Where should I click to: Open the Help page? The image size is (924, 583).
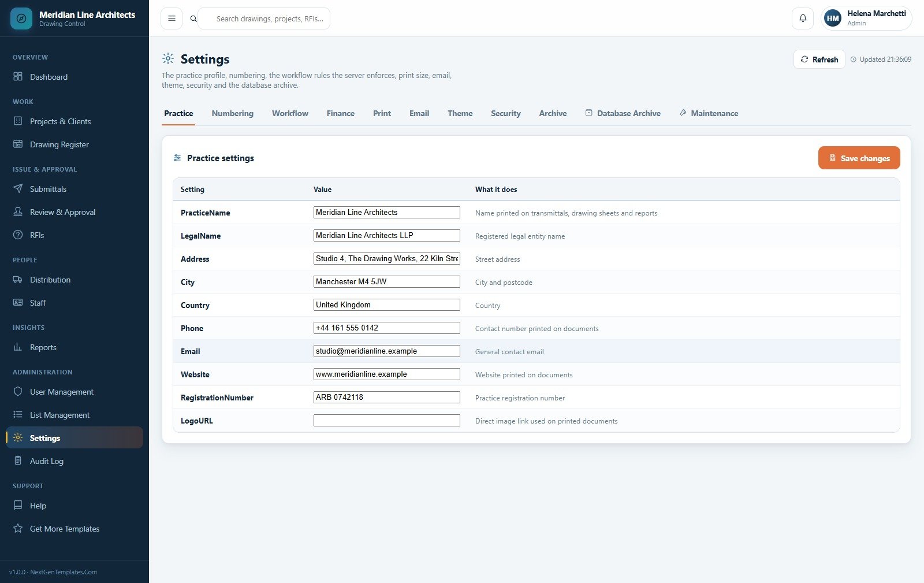[x=74, y=506]
